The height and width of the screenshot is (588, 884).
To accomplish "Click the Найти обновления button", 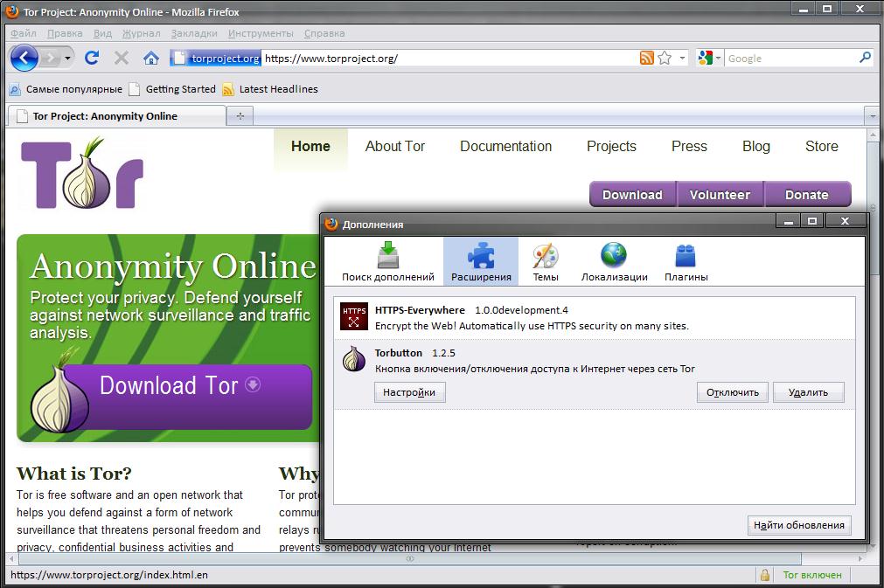I will [x=799, y=525].
